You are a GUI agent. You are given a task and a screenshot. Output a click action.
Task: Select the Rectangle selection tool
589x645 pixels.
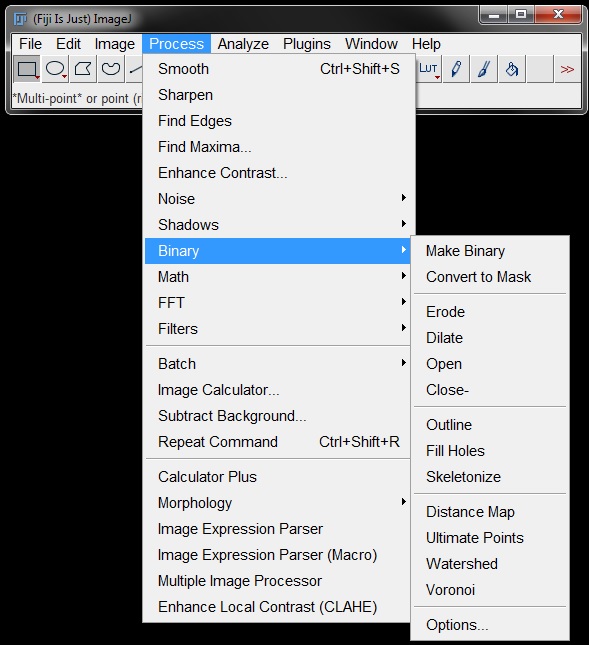pyautogui.click(x=27, y=69)
